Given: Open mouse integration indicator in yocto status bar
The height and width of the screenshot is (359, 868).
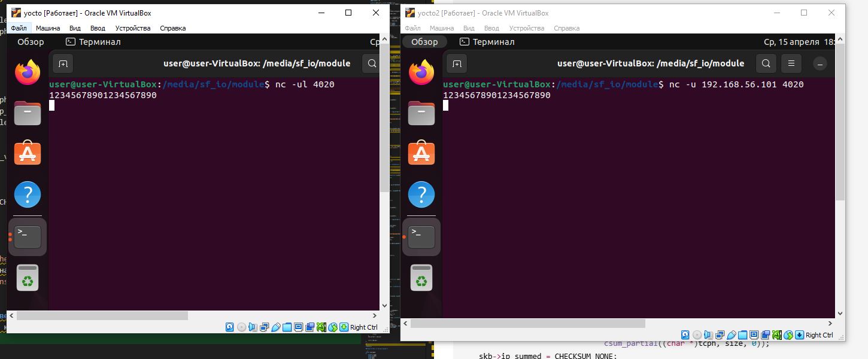Looking at the screenshot, I should pos(333,327).
